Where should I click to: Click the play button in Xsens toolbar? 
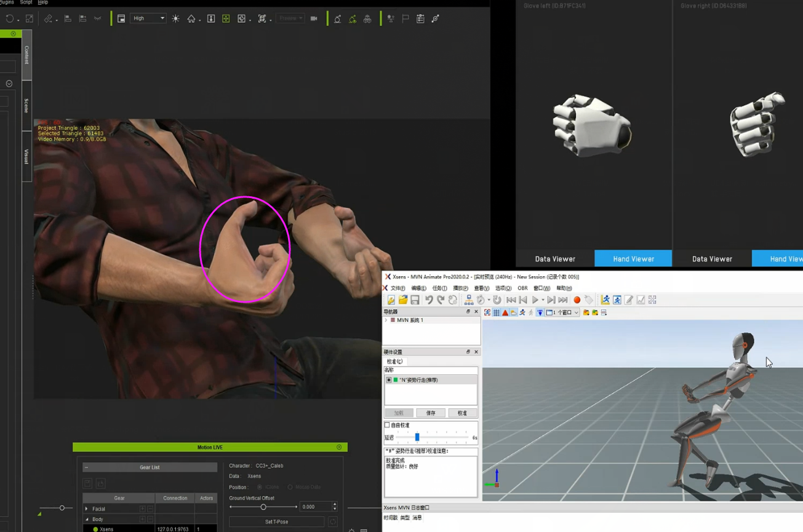[535, 300]
